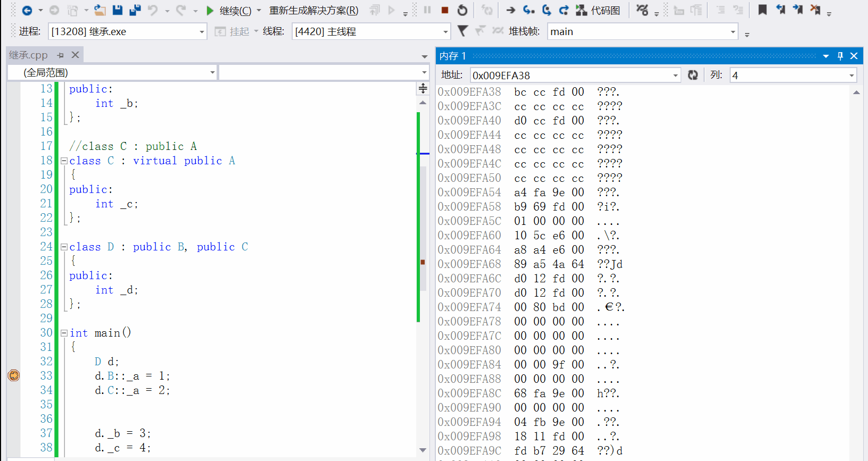Screen dimensions: 868x461
Task: Step over the next statement
Action: point(547,10)
